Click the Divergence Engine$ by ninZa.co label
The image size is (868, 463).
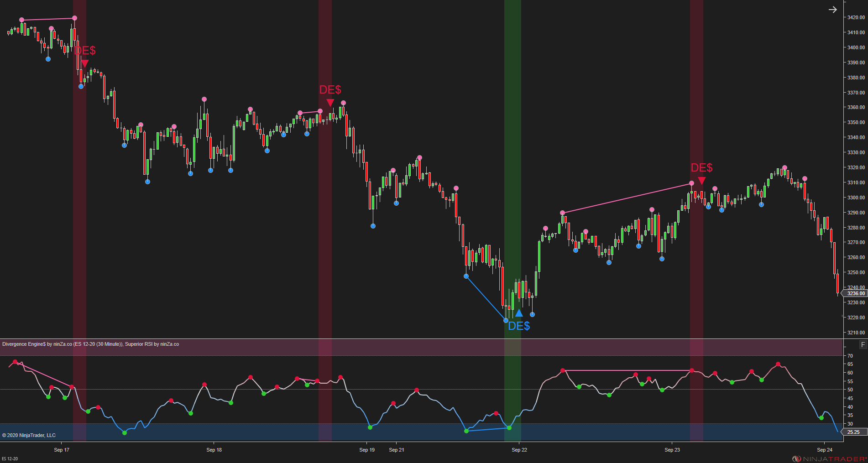(37, 344)
